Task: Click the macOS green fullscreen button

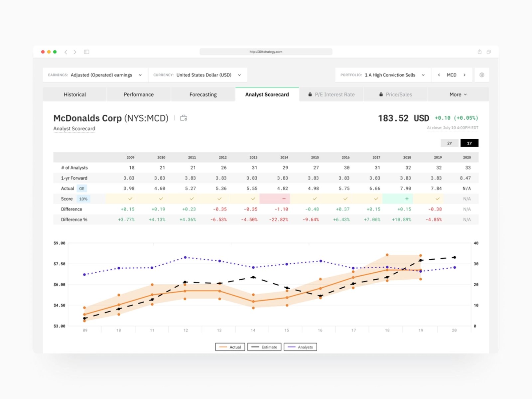Action: [55, 52]
